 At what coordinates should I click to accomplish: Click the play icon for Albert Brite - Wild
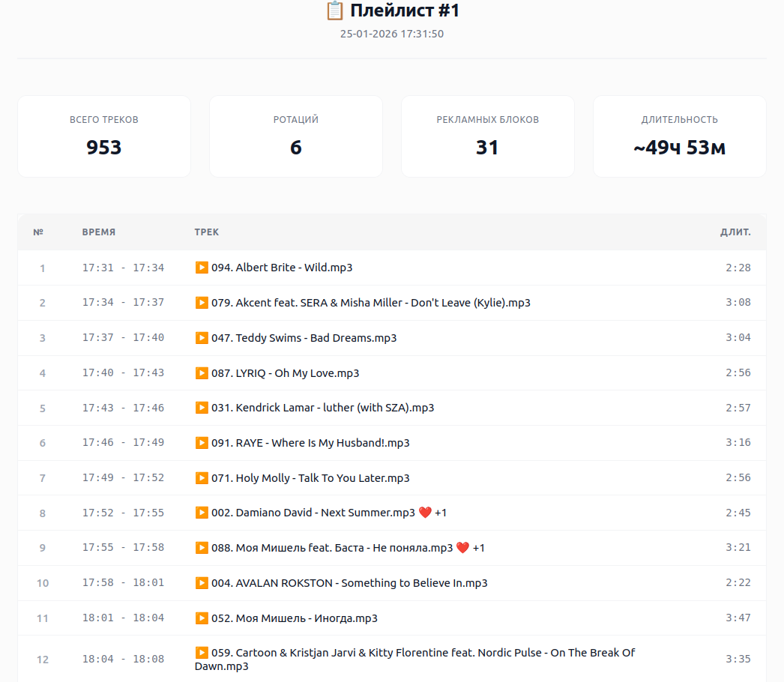[x=202, y=268]
